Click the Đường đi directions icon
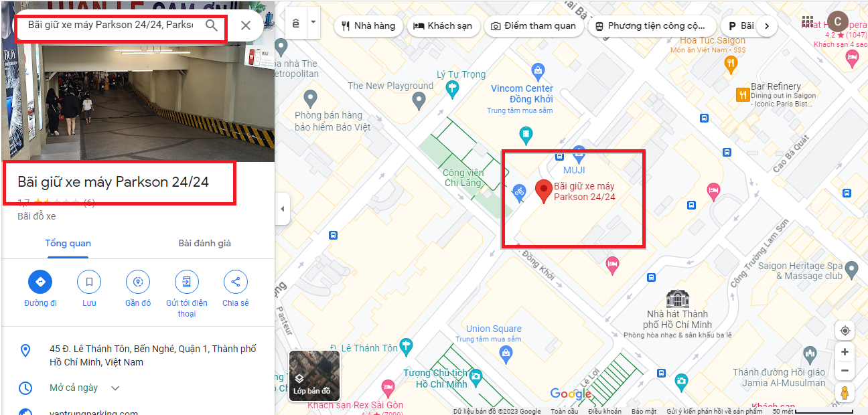 pyautogui.click(x=40, y=282)
